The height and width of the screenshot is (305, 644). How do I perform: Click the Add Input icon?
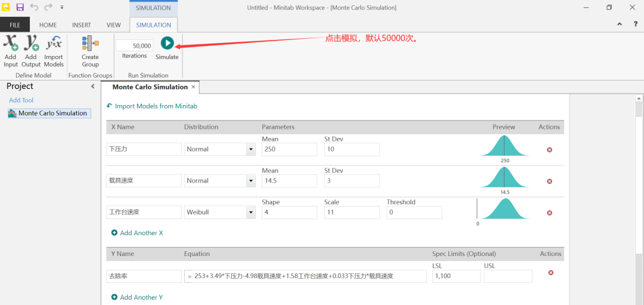[11, 43]
